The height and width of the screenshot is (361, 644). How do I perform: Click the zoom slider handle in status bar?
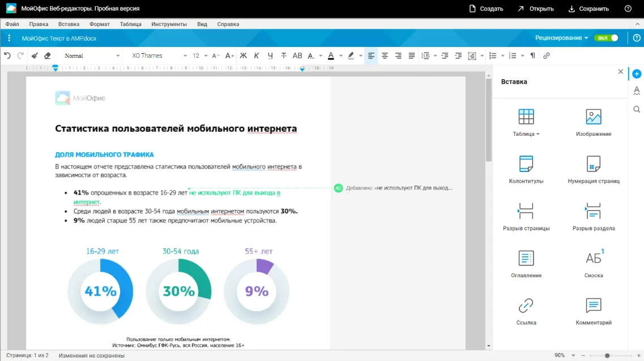coord(607,355)
